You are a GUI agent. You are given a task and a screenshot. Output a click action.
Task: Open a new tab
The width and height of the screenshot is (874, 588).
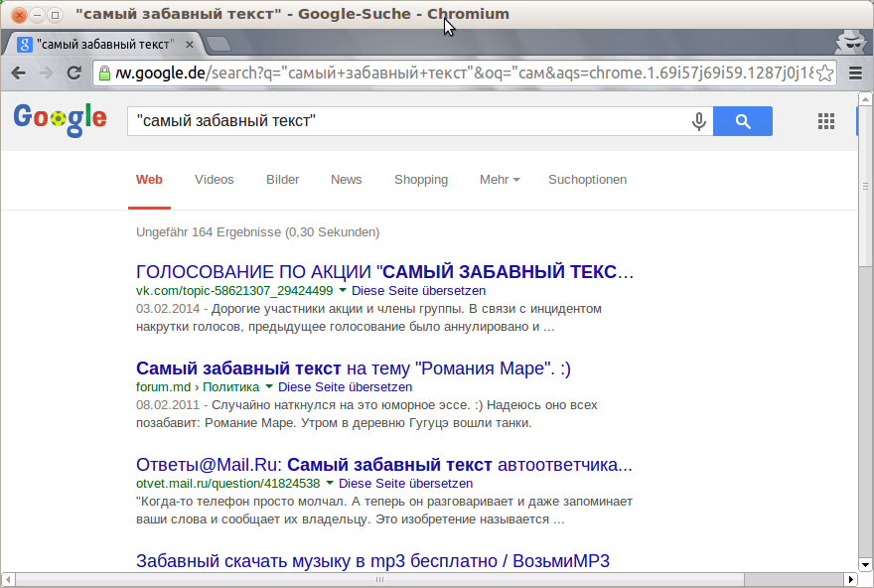coord(218,45)
